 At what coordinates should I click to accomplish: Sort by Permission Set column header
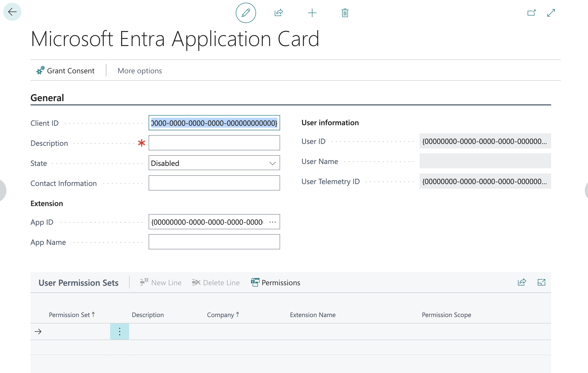tap(72, 315)
